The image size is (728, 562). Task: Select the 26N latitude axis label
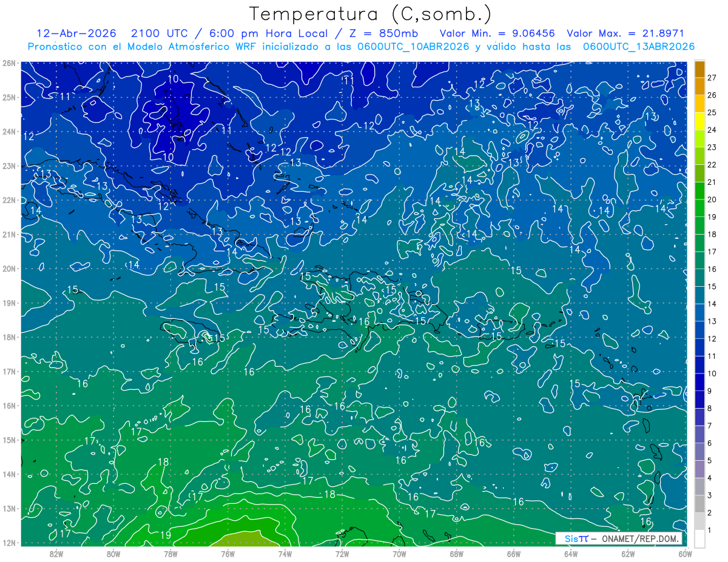9,63
